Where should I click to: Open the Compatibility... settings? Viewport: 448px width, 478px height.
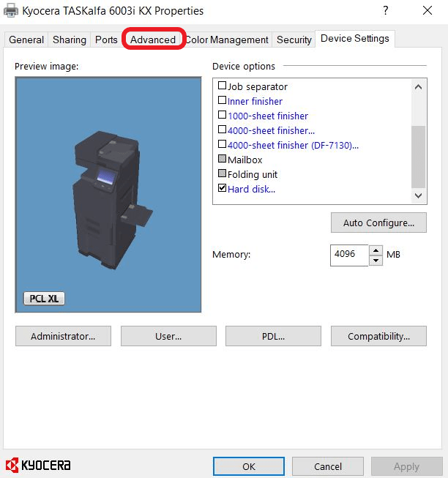(x=378, y=336)
